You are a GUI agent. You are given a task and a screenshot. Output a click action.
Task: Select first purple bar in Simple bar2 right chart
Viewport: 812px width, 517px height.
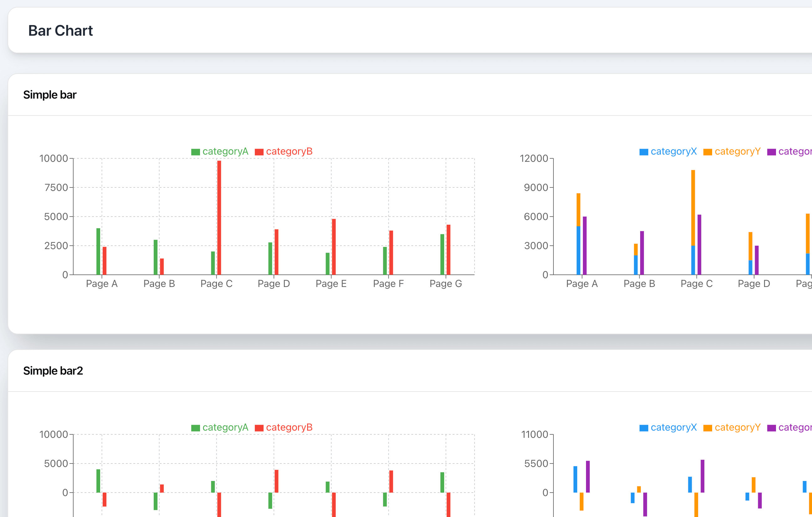[x=588, y=477]
